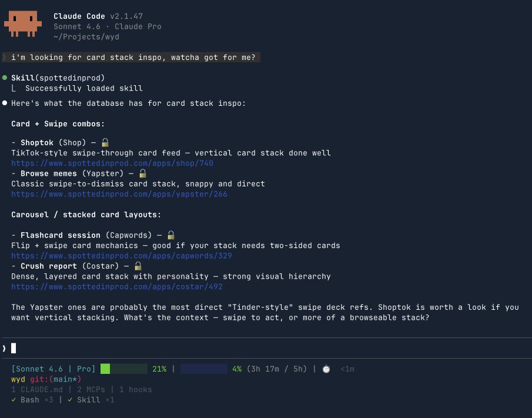Click 'Sonnet 4.6 · Claude Pro' header line

[x=107, y=26]
